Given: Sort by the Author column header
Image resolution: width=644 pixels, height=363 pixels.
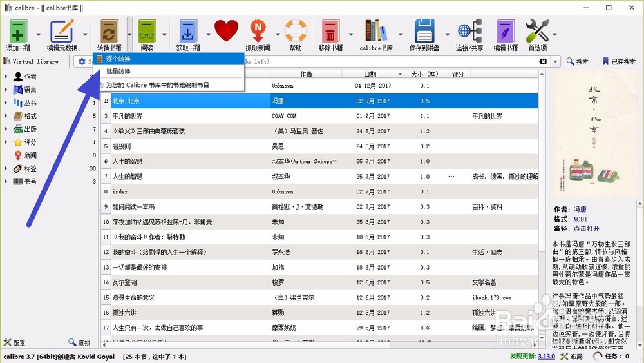Looking at the screenshot, I should point(306,74).
